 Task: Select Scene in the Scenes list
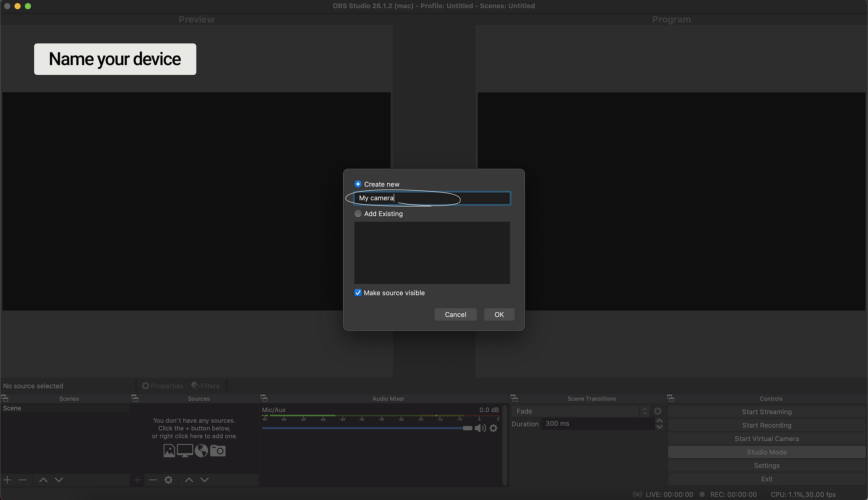(x=12, y=408)
